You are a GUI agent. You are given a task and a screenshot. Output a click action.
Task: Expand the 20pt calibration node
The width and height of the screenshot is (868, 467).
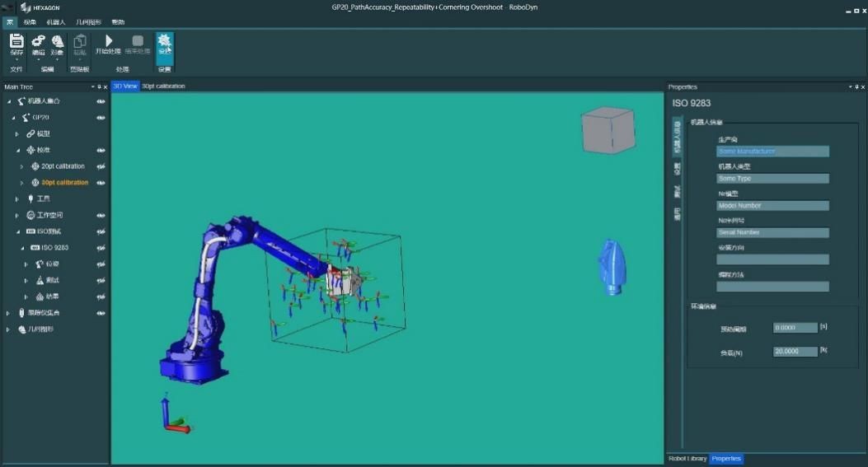click(22, 166)
